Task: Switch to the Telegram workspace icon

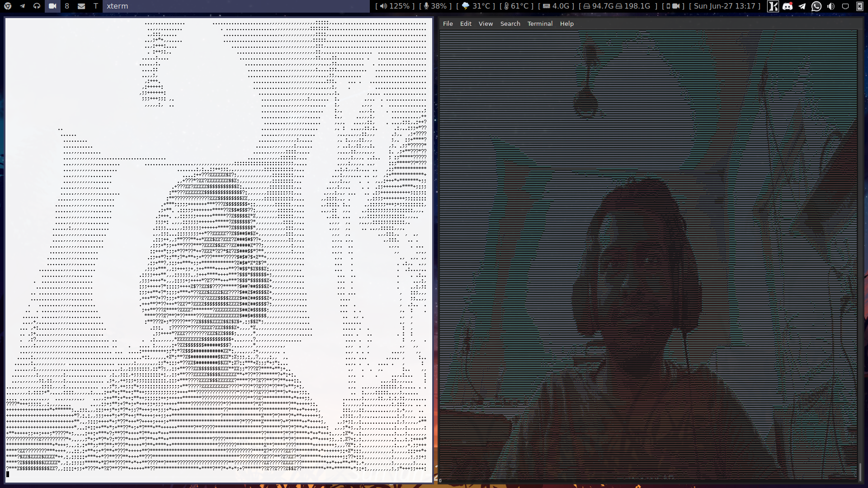Action: click(22, 6)
